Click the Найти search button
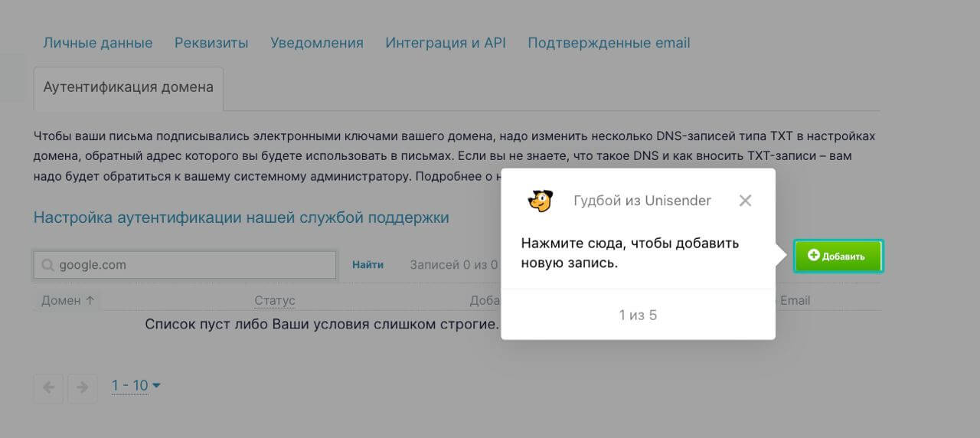980x438 pixels. [x=368, y=265]
